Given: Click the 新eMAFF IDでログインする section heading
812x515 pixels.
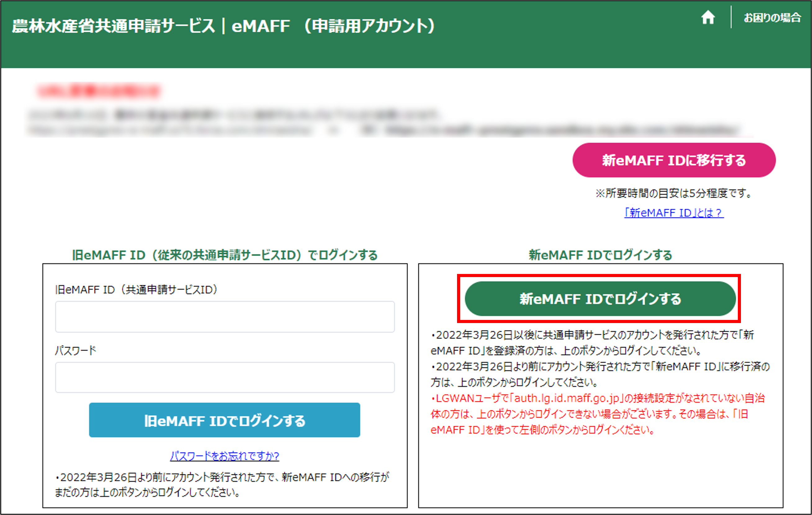Looking at the screenshot, I should tap(599, 255).
